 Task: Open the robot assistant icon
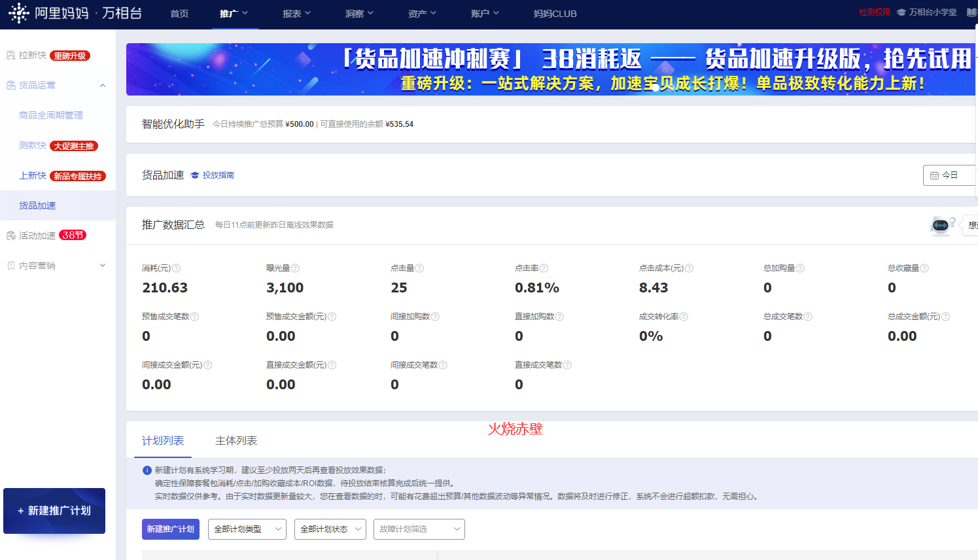(x=941, y=225)
